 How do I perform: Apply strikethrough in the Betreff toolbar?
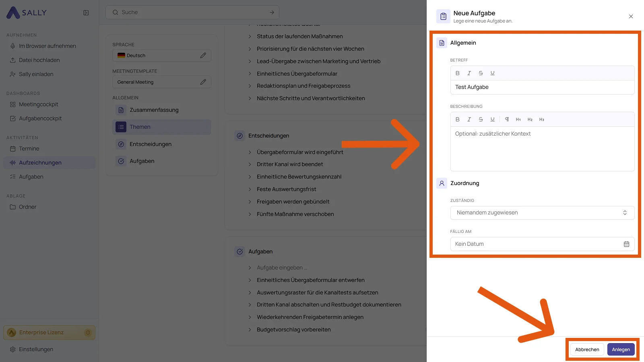click(481, 73)
